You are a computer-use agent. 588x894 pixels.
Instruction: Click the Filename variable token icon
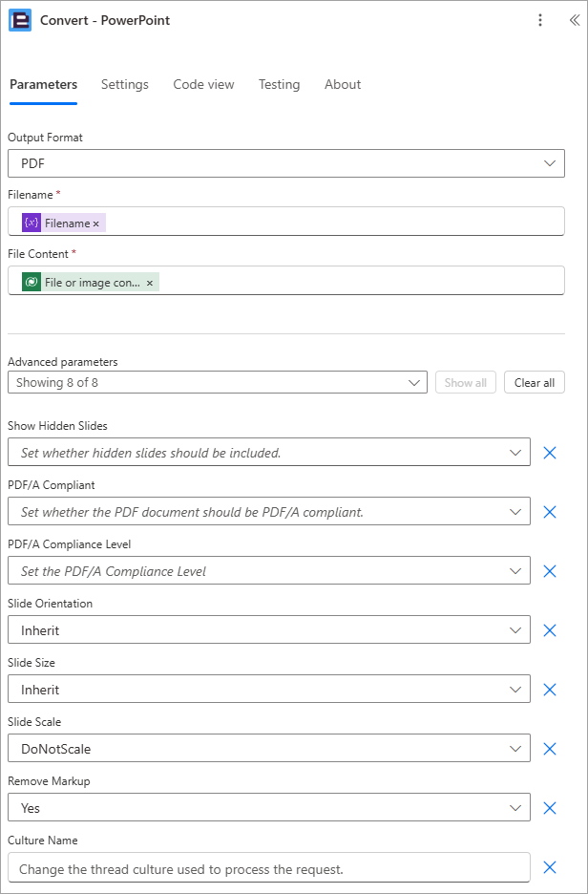[31, 223]
